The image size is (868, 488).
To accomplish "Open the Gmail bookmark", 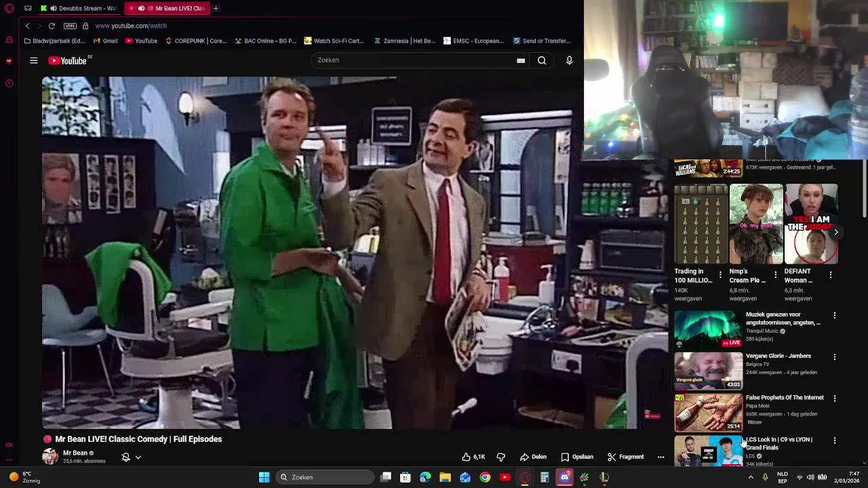I will click(x=106, y=41).
